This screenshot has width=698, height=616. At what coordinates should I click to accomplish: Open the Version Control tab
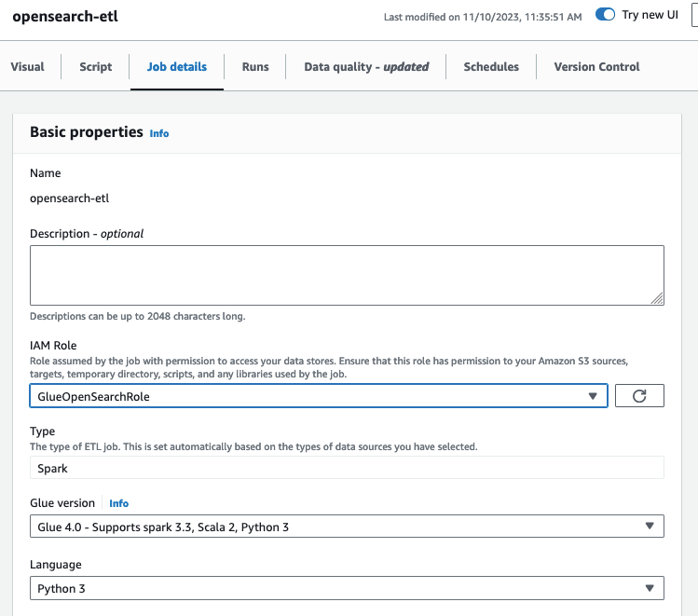click(x=596, y=67)
